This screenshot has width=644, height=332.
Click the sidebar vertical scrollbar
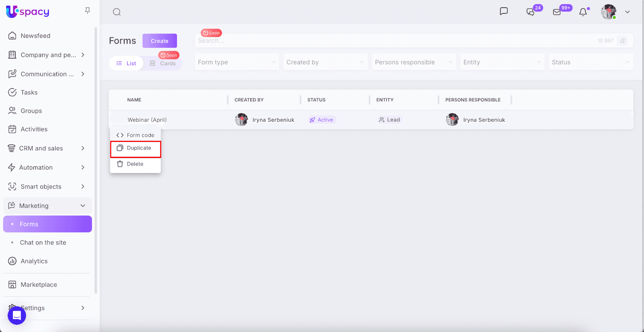[x=96, y=161]
